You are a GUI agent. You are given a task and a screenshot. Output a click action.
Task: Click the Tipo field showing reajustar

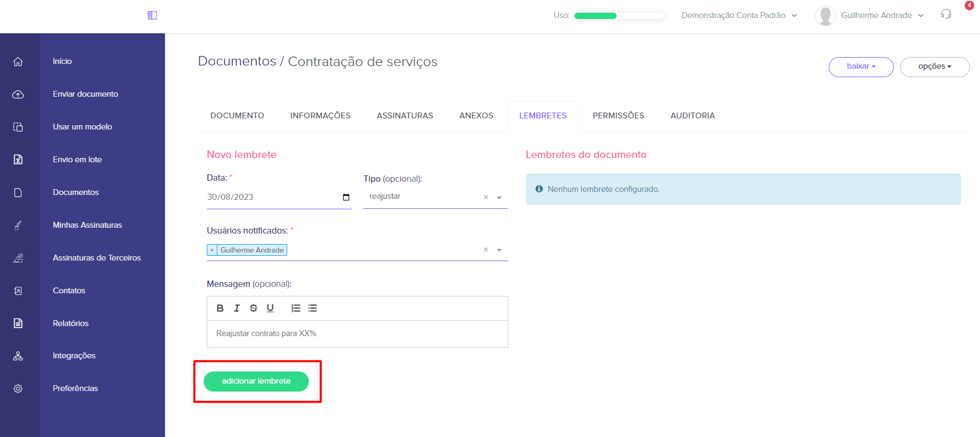pyautogui.click(x=435, y=197)
